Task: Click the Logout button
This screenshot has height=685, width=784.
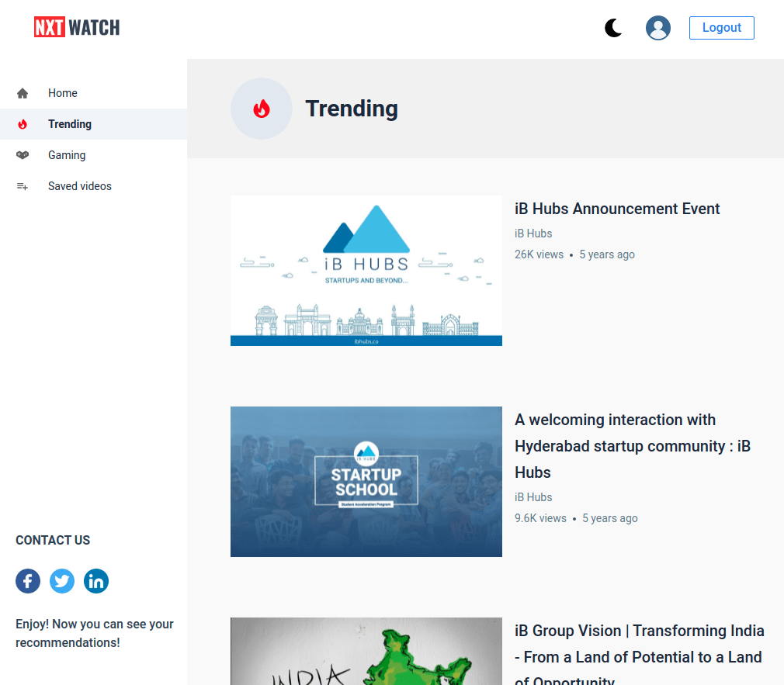Action: [721, 27]
